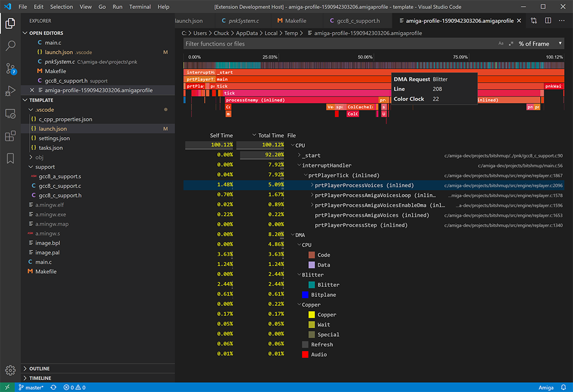The height and width of the screenshot is (392, 573).
Task: Click the Amiga label in status bar
Action: [546, 388]
